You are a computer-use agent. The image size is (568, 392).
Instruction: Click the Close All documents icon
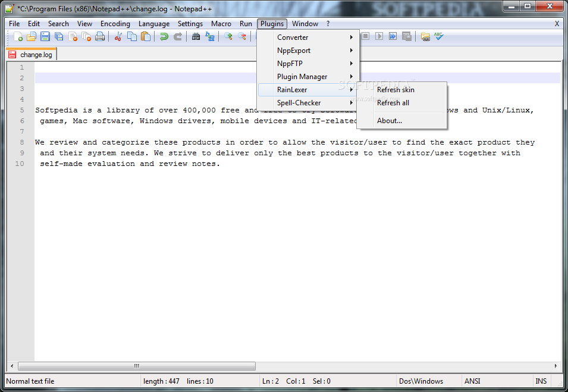(x=86, y=37)
